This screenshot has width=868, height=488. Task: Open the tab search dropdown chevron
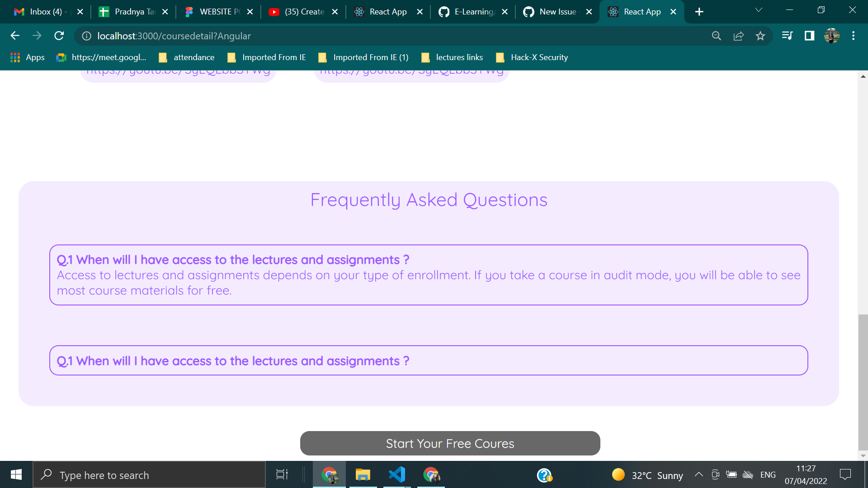tap(759, 10)
